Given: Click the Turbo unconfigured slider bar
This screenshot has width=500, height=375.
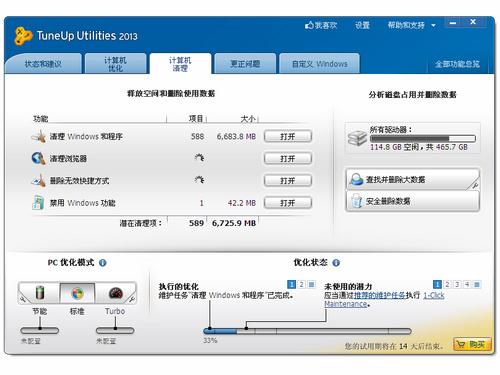Looking at the screenshot, I should 115,330.
